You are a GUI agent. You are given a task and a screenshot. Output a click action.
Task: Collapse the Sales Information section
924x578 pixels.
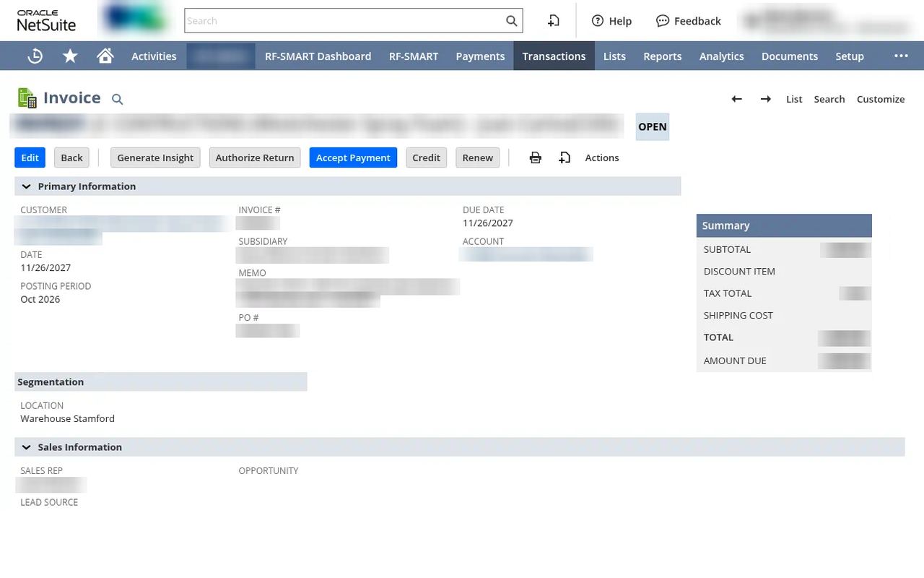pyautogui.click(x=26, y=447)
